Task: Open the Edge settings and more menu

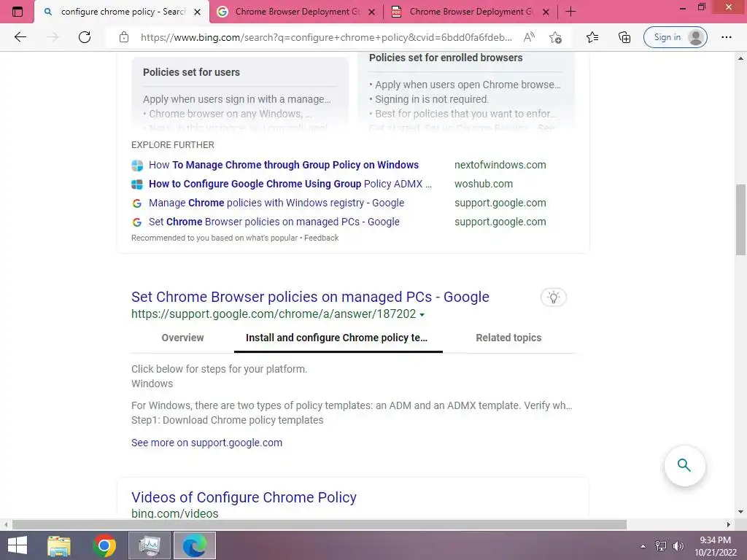Action: tap(726, 37)
